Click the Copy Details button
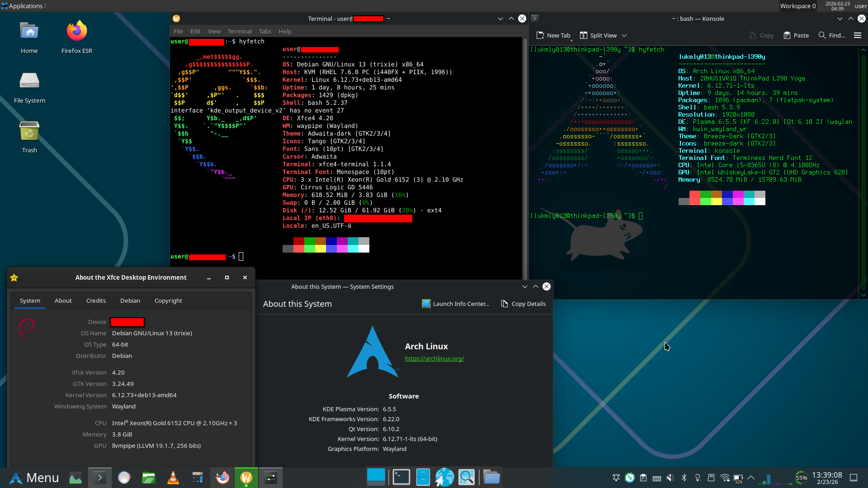The image size is (868, 488). pyautogui.click(x=524, y=304)
